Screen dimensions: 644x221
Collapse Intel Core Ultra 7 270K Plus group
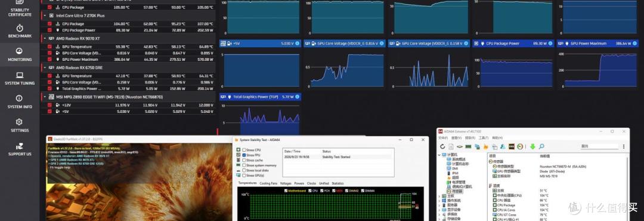tap(45, 16)
